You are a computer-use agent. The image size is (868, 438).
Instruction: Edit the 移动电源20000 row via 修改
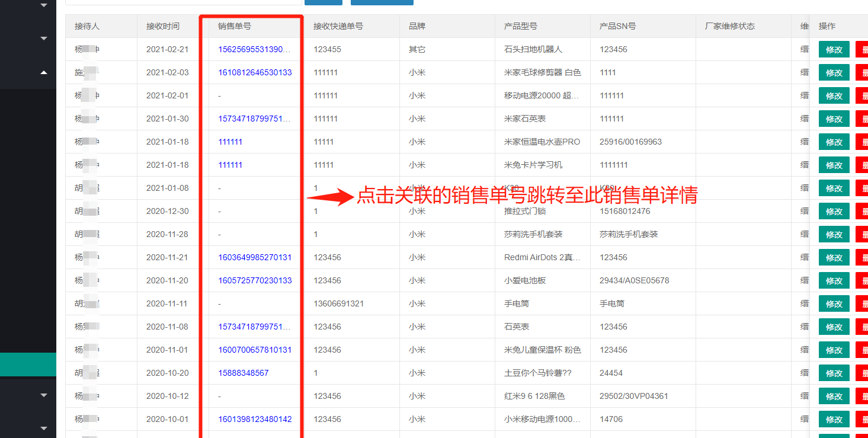click(834, 96)
